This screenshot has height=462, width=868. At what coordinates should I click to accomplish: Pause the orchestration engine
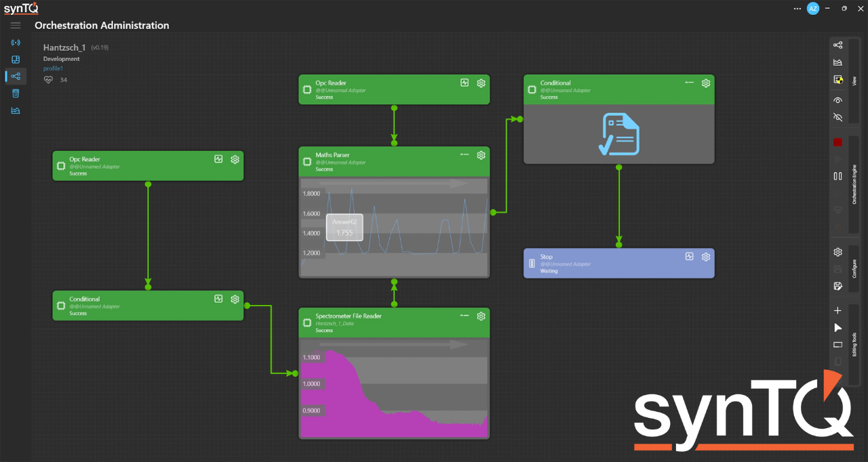pyautogui.click(x=837, y=176)
